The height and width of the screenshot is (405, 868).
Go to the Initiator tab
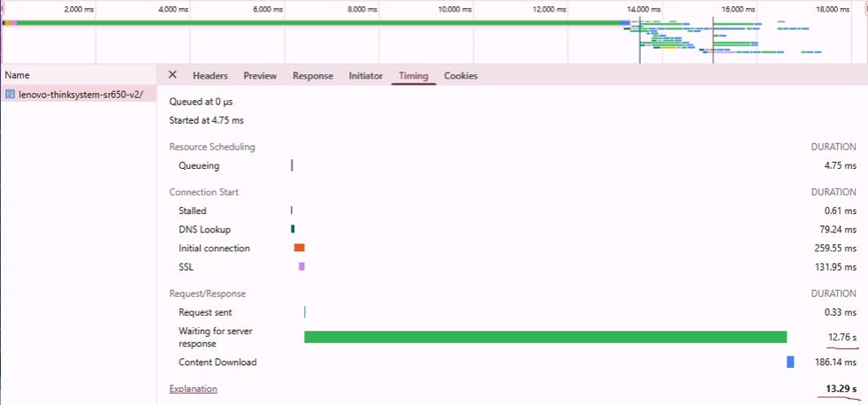pos(365,76)
